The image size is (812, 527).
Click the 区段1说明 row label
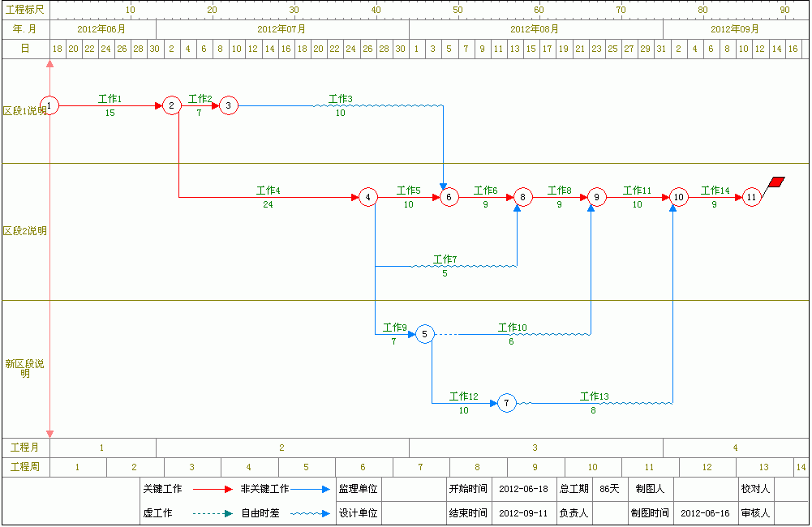tap(25, 111)
